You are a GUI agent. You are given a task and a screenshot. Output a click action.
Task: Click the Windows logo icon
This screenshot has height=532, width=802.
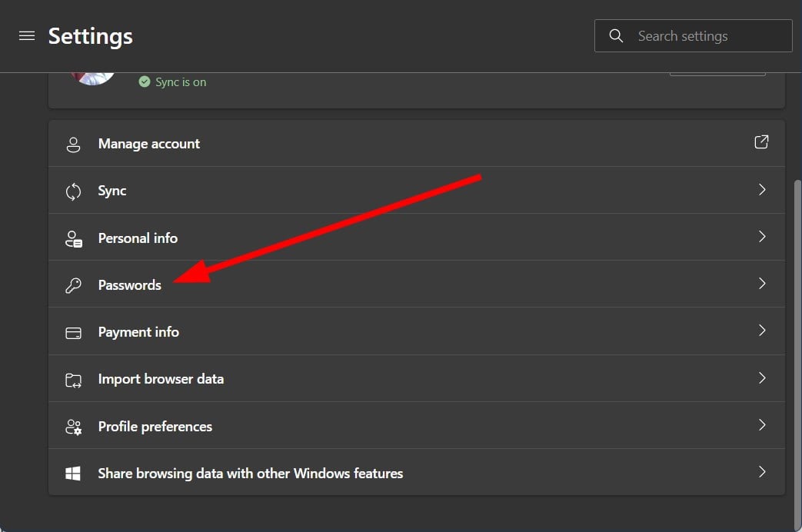coord(74,474)
